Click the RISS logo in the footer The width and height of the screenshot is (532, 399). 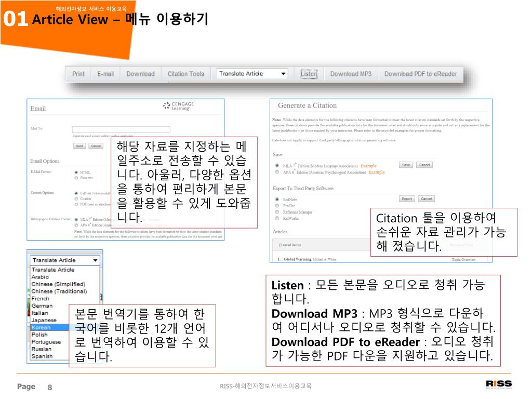499,384
